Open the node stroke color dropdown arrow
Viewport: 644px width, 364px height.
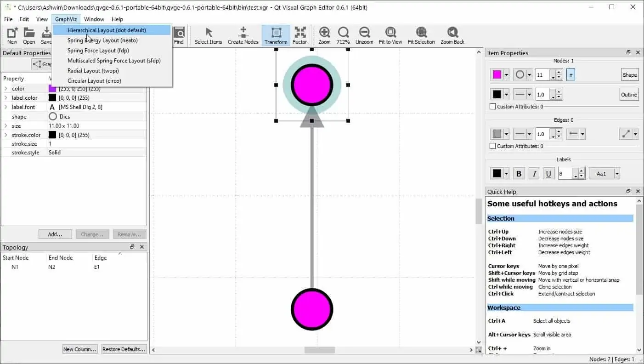click(x=506, y=95)
